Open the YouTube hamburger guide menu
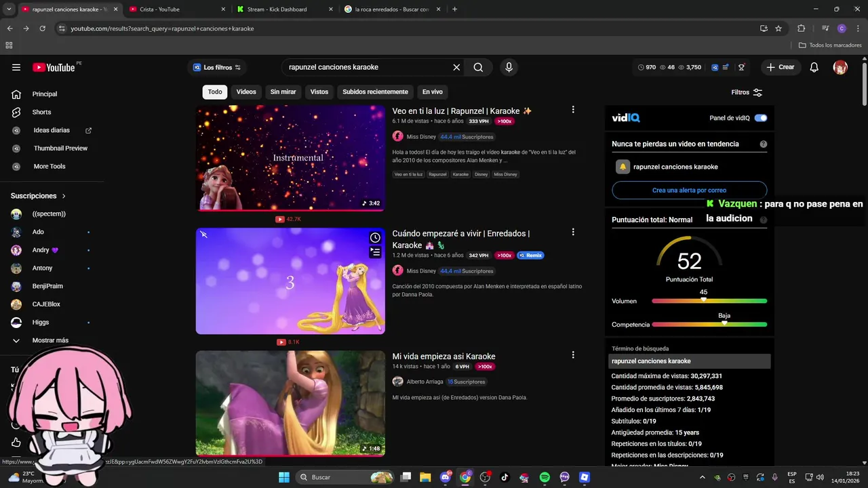The width and height of the screenshot is (868, 488). (x=16, y=67)
